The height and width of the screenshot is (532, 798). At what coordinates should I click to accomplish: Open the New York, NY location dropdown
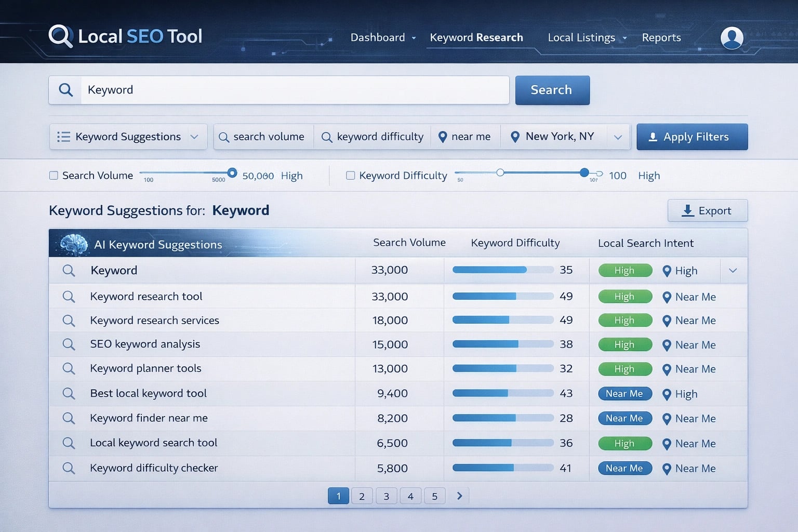[618, 137]
